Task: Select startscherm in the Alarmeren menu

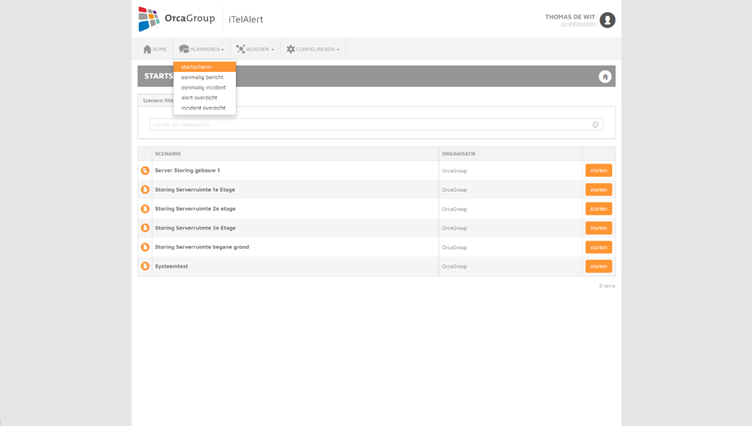Action: coord(205,67)
